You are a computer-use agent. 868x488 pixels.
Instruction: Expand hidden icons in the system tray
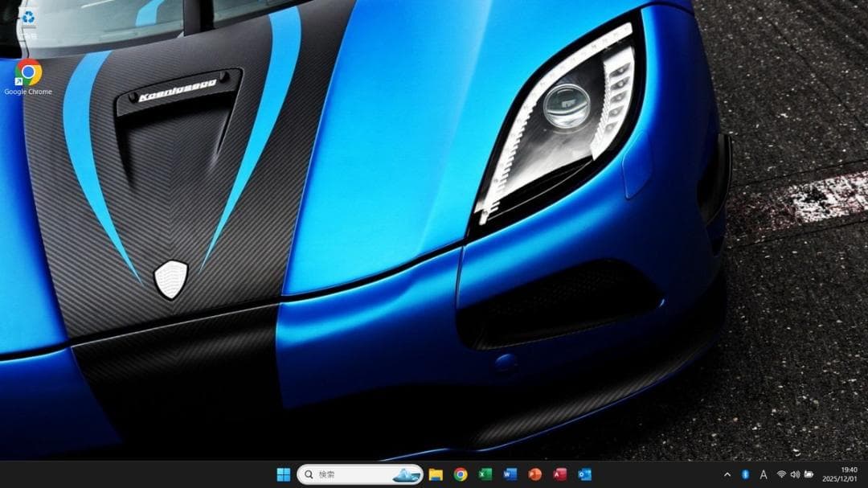coord(727,474)
